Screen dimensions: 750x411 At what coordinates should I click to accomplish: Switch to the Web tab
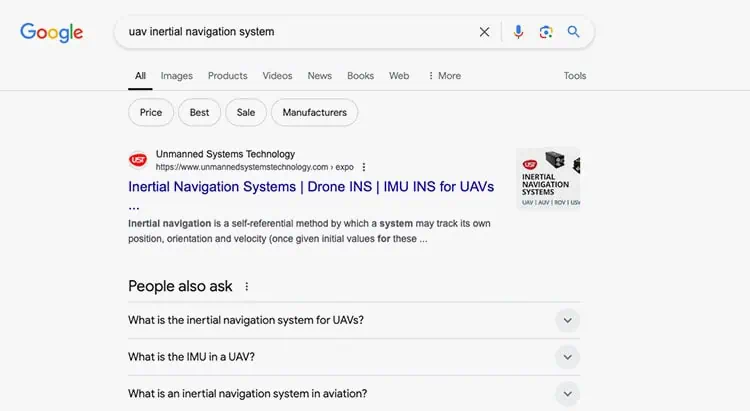pos(399,76)
